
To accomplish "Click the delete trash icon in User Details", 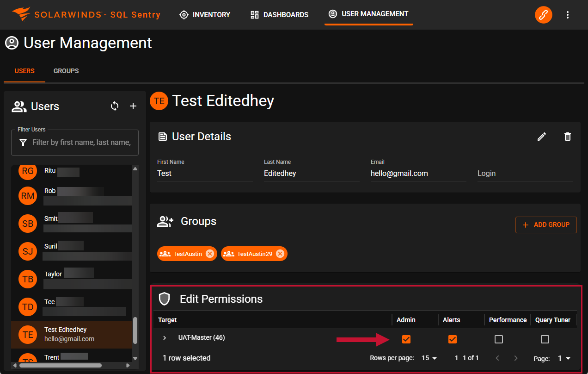I will point(568,137).
